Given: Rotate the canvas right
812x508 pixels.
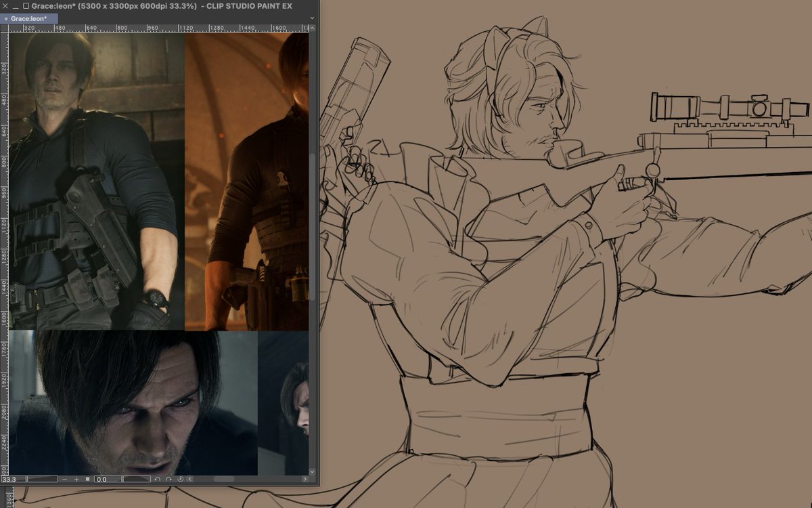Looking at the screenshot, I should pos(168,479).
